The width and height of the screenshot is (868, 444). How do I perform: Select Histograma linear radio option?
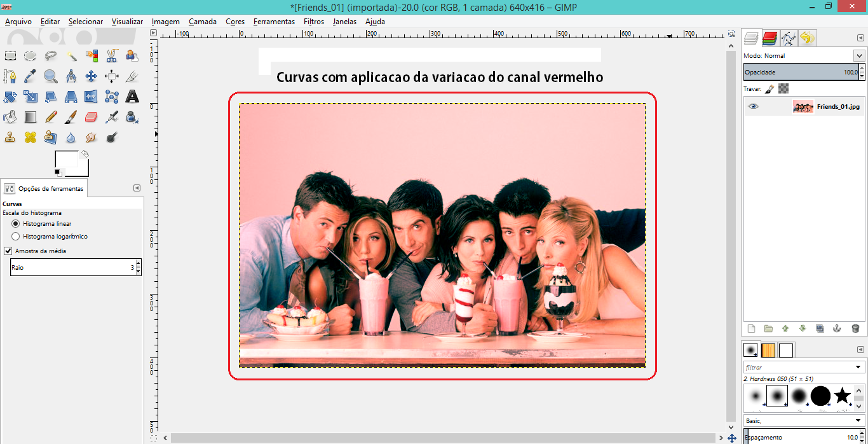(16, 224)
